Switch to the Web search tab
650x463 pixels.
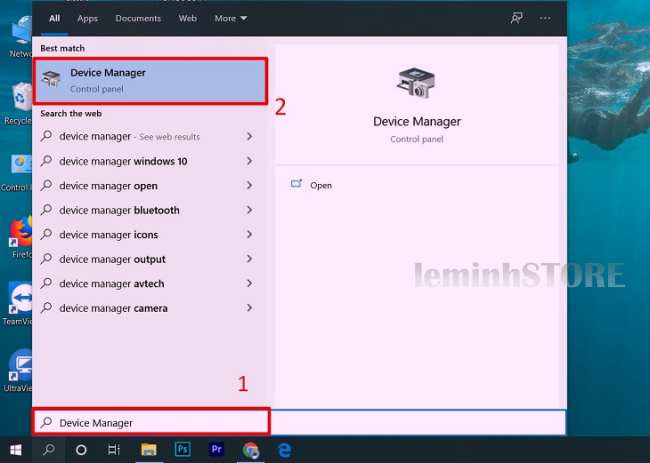(x=187, y=18)
